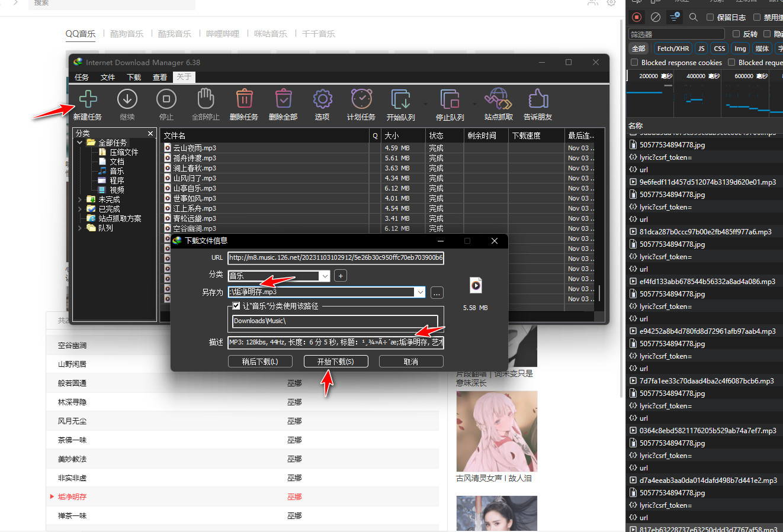Click the 全部停止 (stop all) hand icon

(x=206, y=99)
